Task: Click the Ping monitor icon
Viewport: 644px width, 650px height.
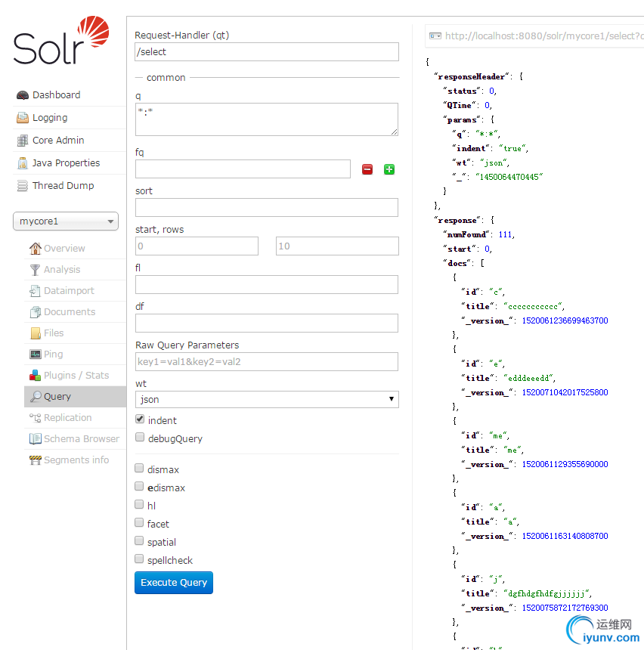Action: click(x=36, y=354)
